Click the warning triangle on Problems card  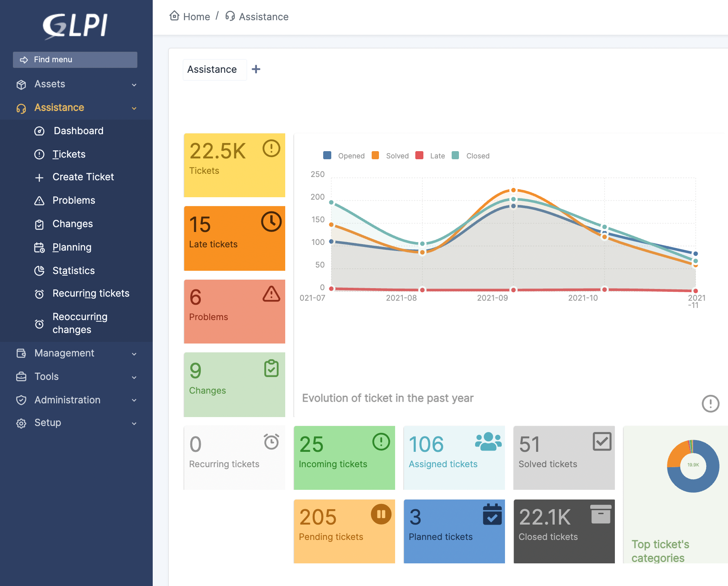[271, 295]
